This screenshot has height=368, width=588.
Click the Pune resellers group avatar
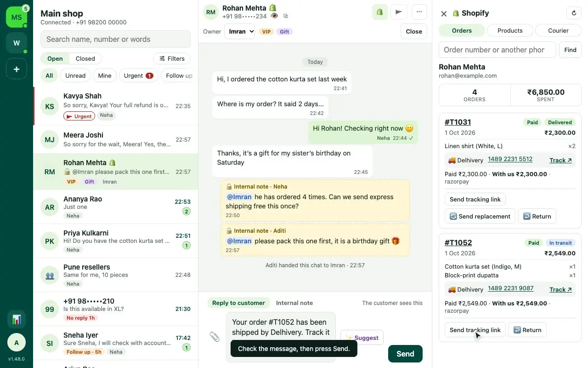click(x=49, y=275)
